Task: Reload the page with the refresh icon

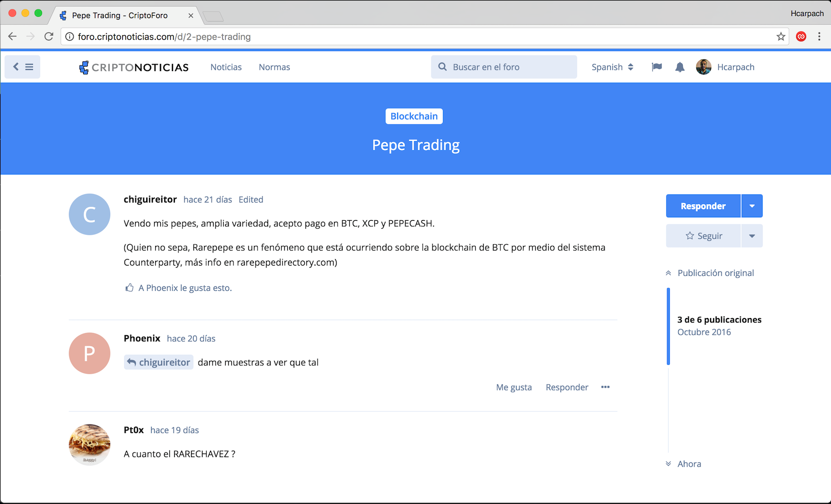Action: (x=49, y=36)
